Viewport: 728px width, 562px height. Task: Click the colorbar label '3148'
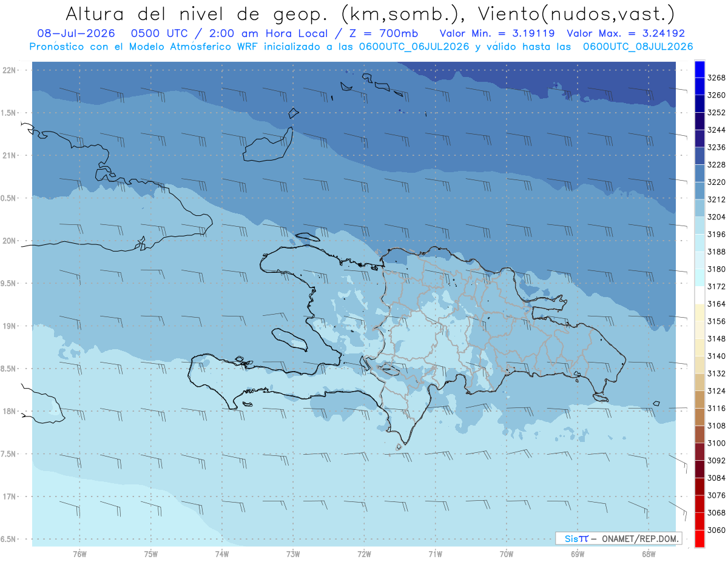(x=716, y=338)
